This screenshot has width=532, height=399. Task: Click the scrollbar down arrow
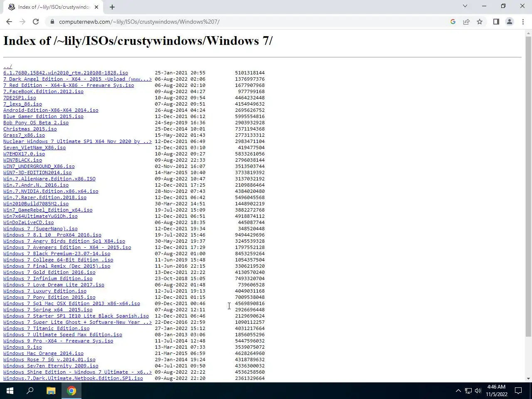(x=528, y=379)
